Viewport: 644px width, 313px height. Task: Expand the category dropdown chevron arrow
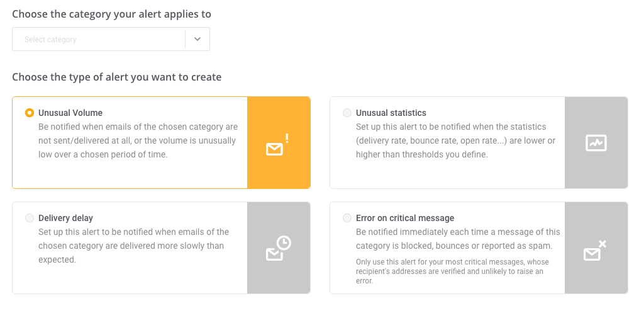pos(197,39)
